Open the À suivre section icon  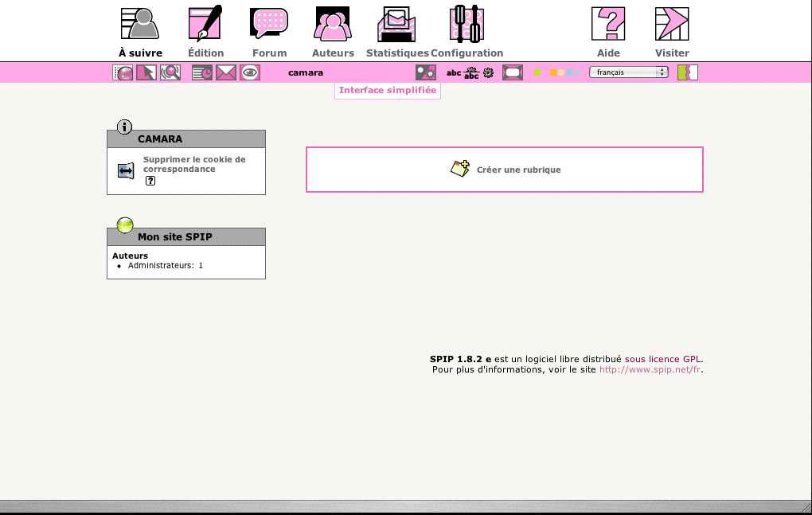[x=140, y=23]
